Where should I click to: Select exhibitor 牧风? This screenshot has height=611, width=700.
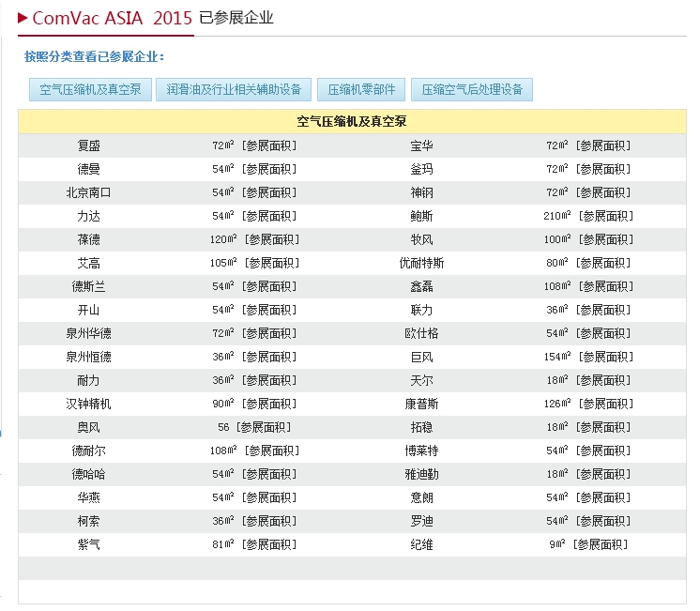pos(421,239)
